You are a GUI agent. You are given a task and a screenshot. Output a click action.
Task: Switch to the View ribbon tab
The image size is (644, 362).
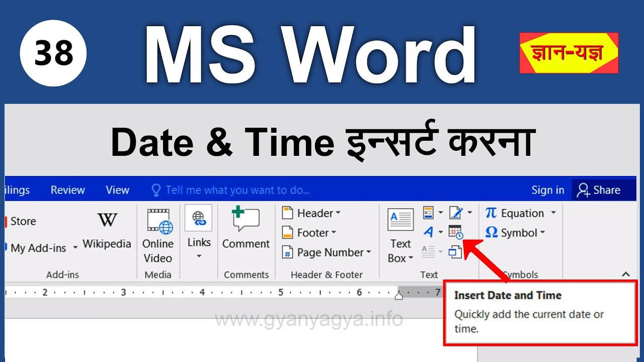pyautogui.click(x=117, y=190)
